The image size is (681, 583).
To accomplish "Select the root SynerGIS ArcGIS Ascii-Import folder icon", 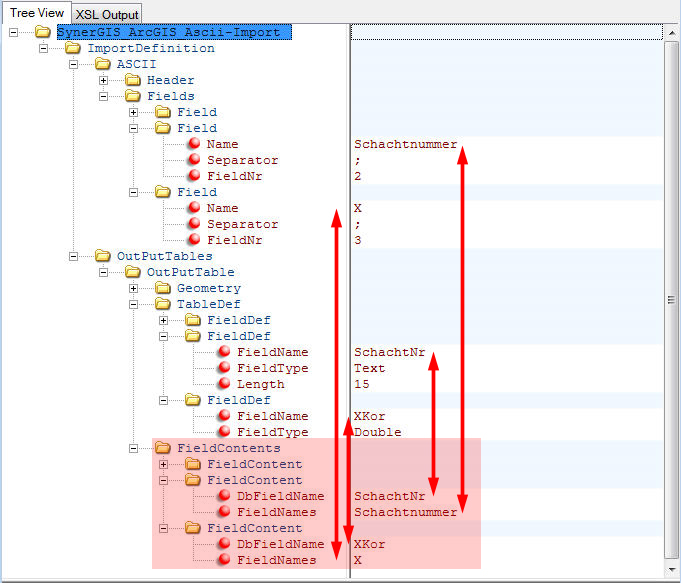I will [x=42, y=32].
